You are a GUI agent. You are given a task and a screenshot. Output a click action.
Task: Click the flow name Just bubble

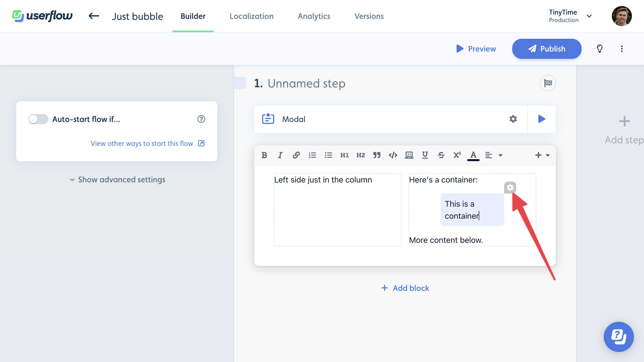pos(137,16)
